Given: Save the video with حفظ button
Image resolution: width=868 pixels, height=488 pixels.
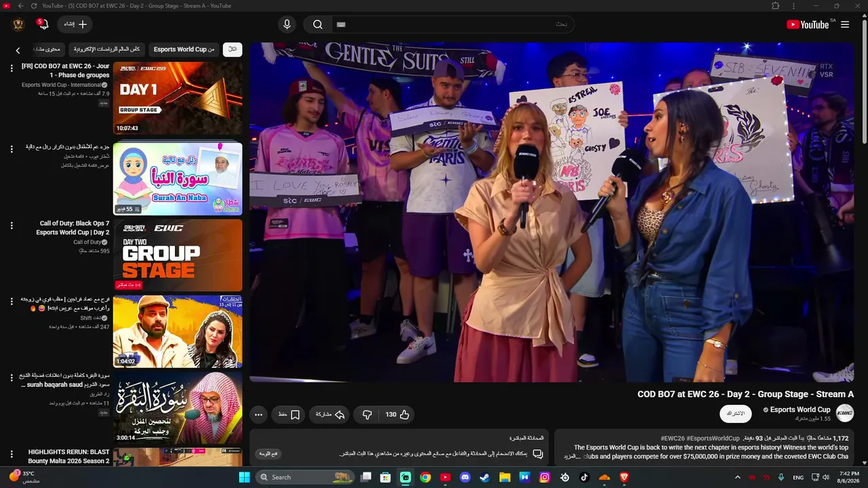Looking at the screenshot, I should pos(289,415).
